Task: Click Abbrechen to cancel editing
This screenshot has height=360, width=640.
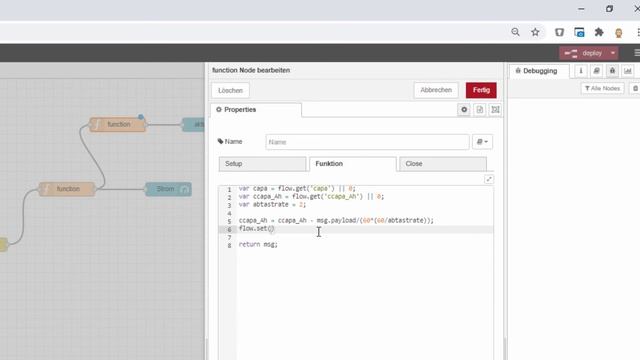Action: pos(436,90)
